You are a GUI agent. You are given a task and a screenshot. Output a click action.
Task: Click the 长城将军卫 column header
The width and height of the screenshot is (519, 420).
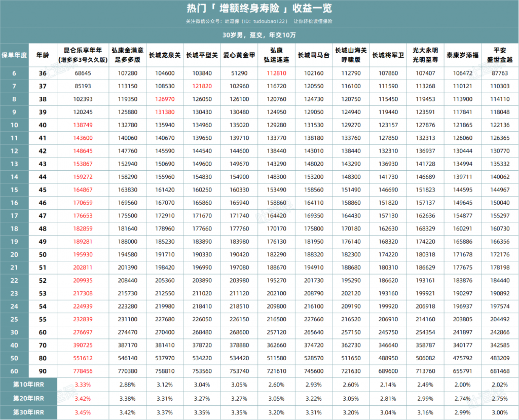(388, 55)
